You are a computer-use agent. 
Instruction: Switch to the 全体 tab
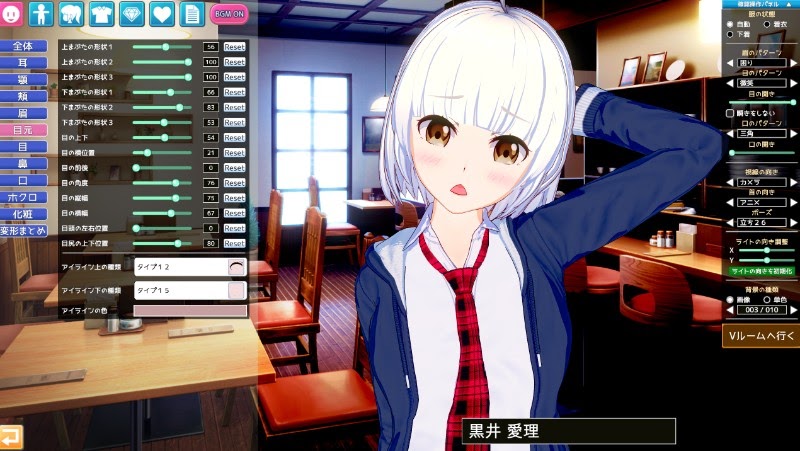click(x=23, y=46)
